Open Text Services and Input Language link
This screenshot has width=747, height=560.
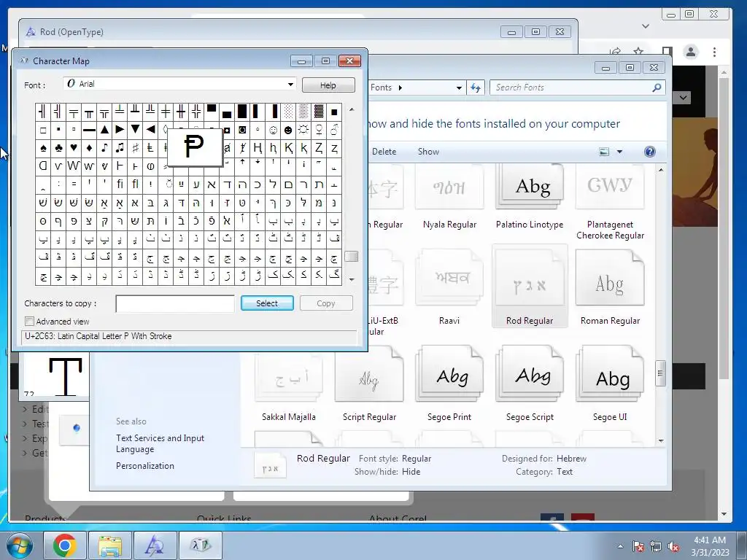point(160,443)
